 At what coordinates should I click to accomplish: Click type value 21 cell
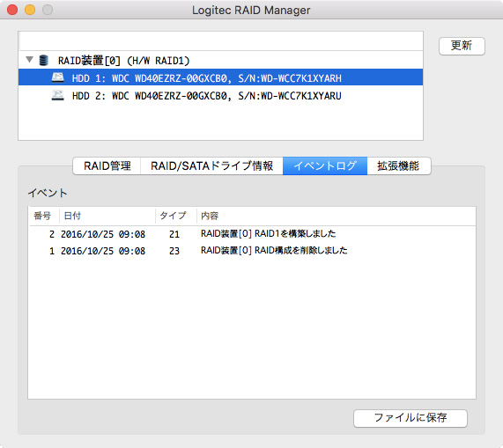pos(174,234)
